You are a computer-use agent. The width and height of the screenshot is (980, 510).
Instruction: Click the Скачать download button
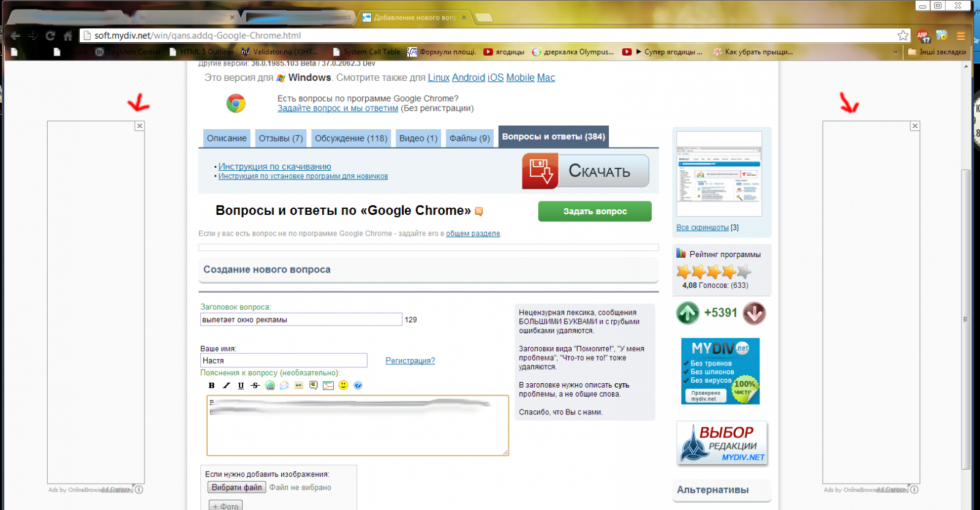point(586,171)
